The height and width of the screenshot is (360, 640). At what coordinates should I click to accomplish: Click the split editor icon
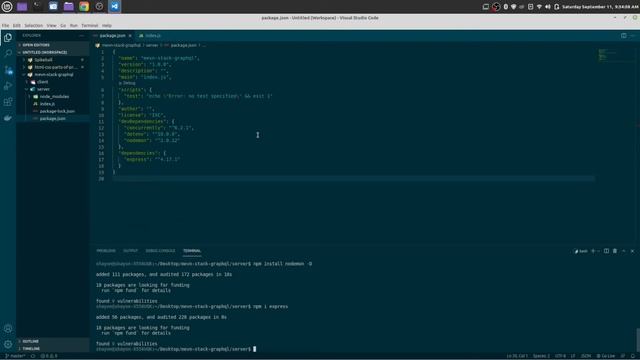pyautogui.click(x=624, y=36)
